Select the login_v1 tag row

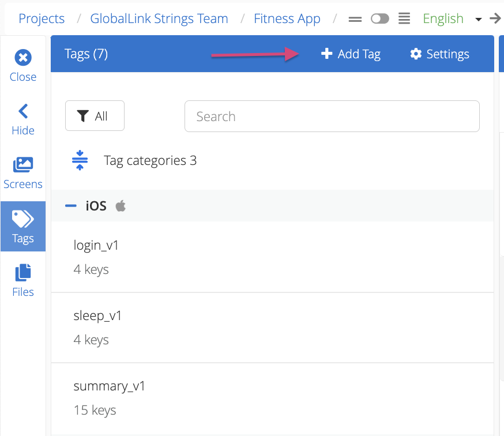coord(272,257)
